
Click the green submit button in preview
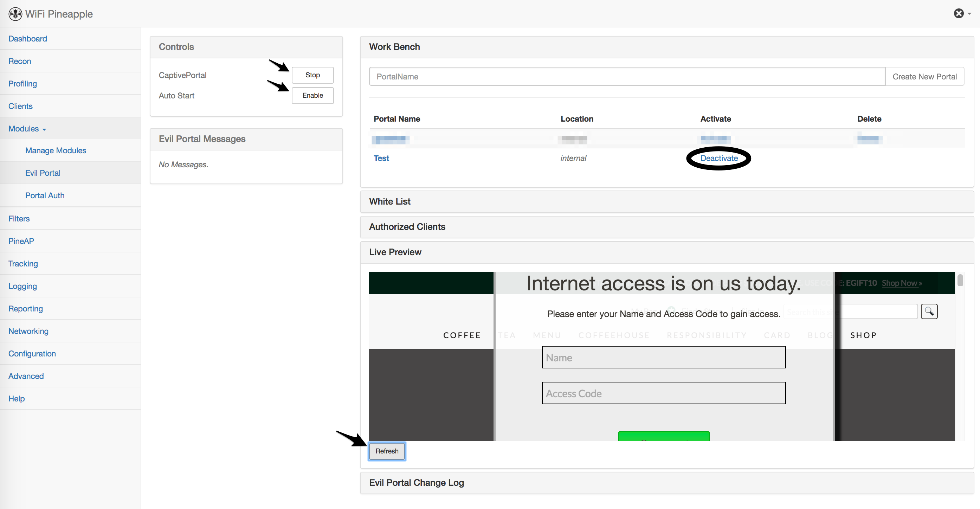pyautogui.click(x=664, y=436)
